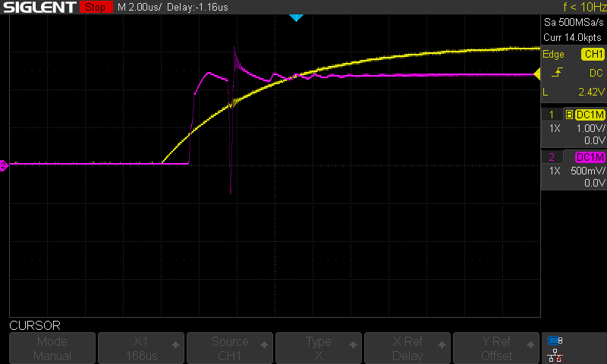Screen dimensions: 607x364
Task: Click the blue trigger position marker at top
Action: pyautogui.click(x=296, y=17)
